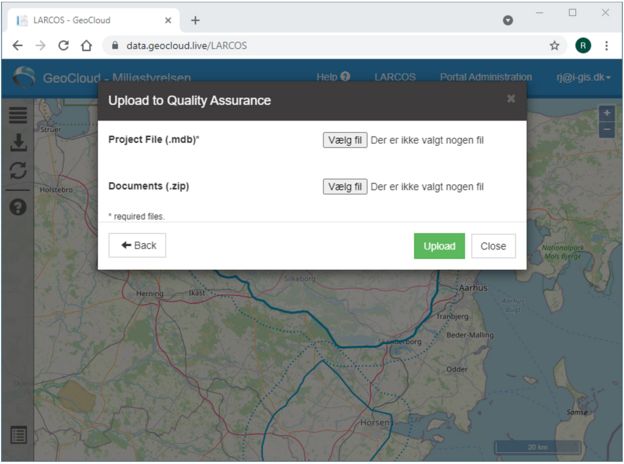This screenshot has width=624, height=464.
Task: Choose a file for Project File (.mdb)
Action: click(345, 140)
